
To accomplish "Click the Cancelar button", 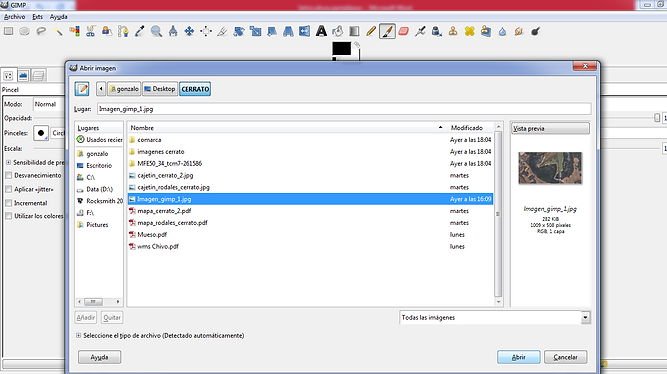I will pos(565,357).
